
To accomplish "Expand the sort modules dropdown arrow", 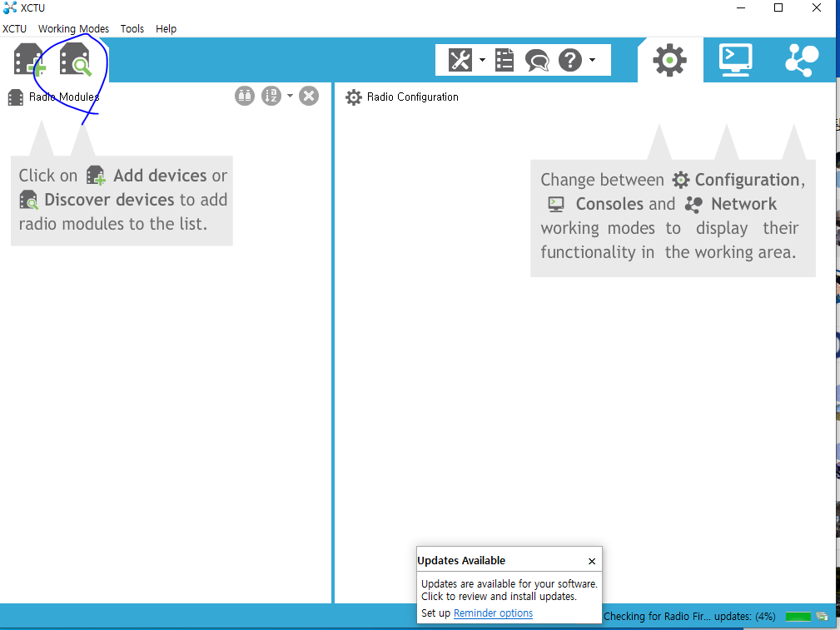I will point(290,96).
